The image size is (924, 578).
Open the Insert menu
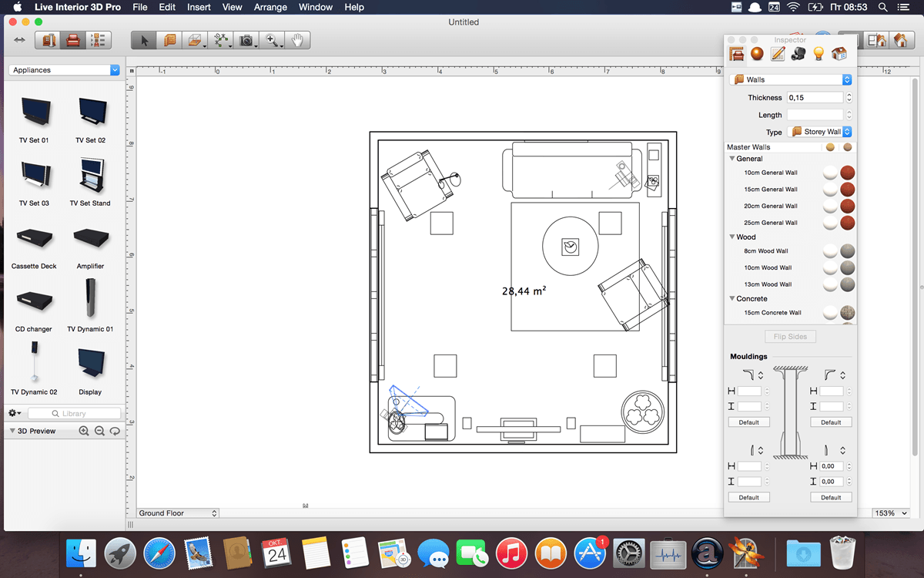199,7
